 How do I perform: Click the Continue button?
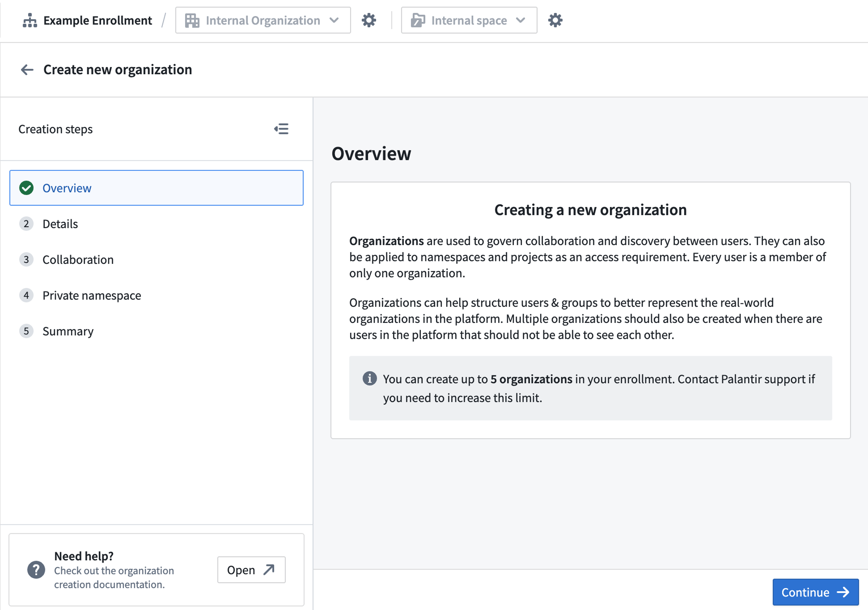(x=816, y=592)
